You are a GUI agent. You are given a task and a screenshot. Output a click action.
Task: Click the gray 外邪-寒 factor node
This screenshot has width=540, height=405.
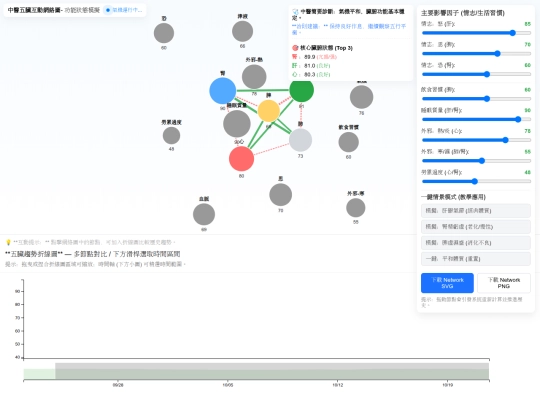[x=356, y=208]
